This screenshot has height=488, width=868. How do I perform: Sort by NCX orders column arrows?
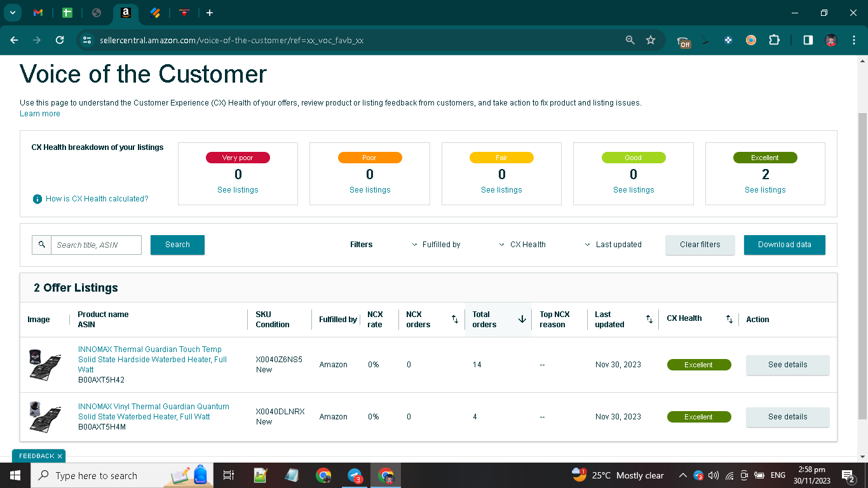(x=455, y=320)
